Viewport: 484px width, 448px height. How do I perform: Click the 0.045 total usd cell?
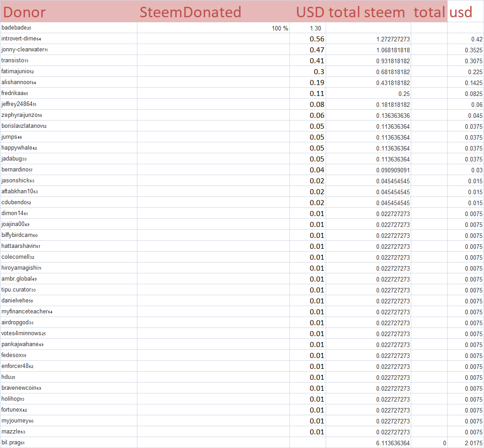tap(466, 115)
